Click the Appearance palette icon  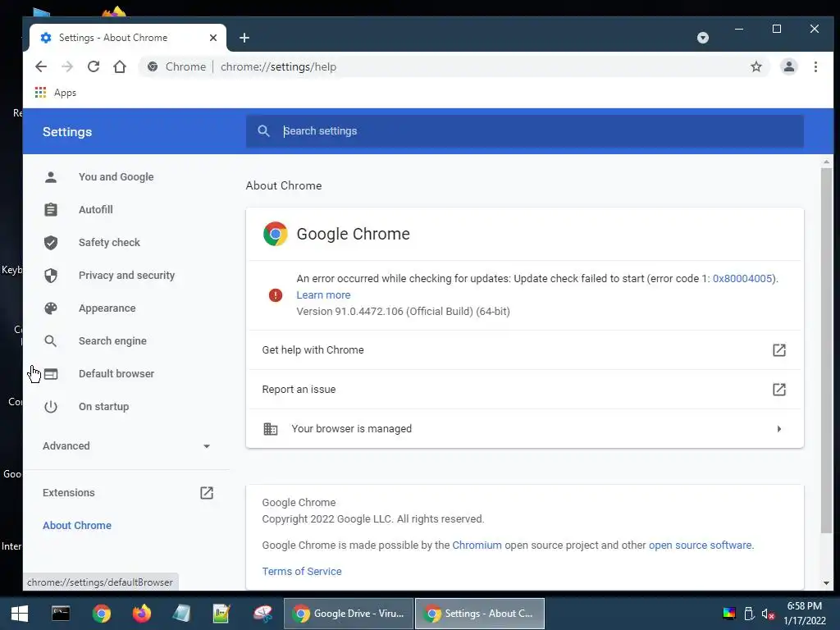click(x=51, y=308)
